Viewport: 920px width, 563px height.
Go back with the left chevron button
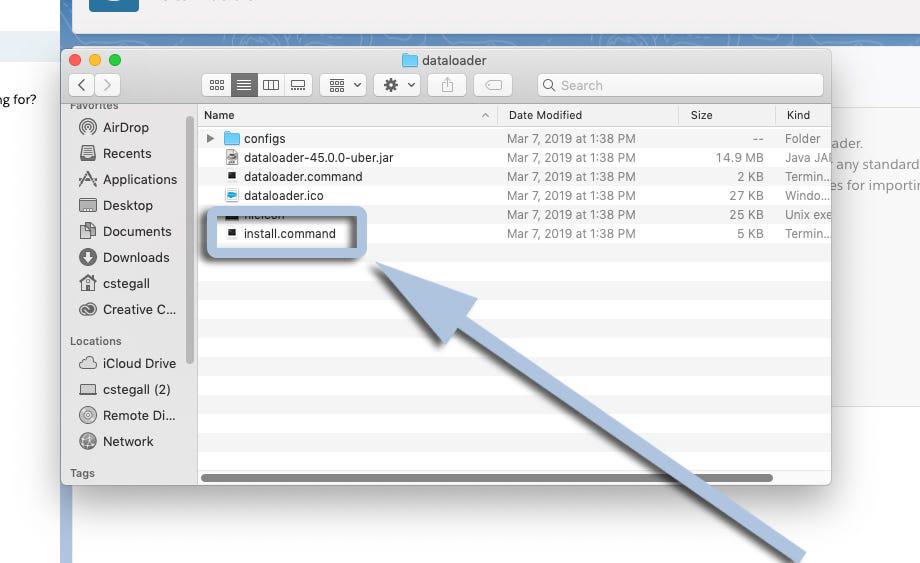coord(82,86)
